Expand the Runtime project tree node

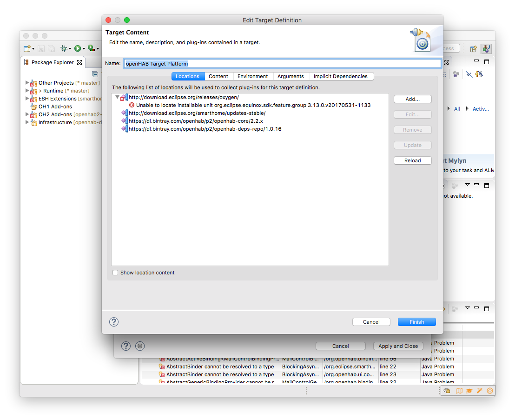[27, 90]
